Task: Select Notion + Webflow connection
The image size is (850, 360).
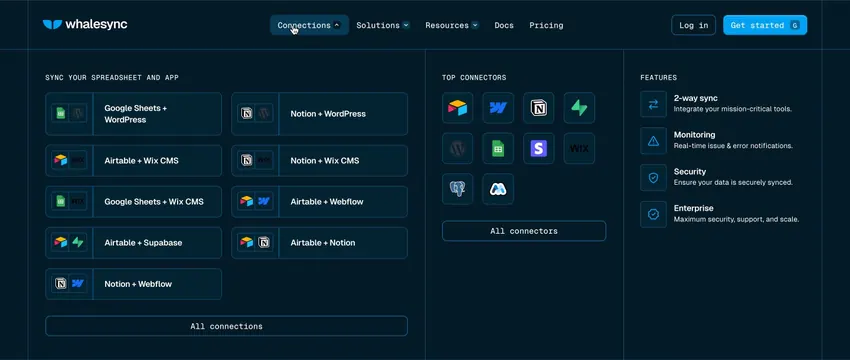Action: 133,284
